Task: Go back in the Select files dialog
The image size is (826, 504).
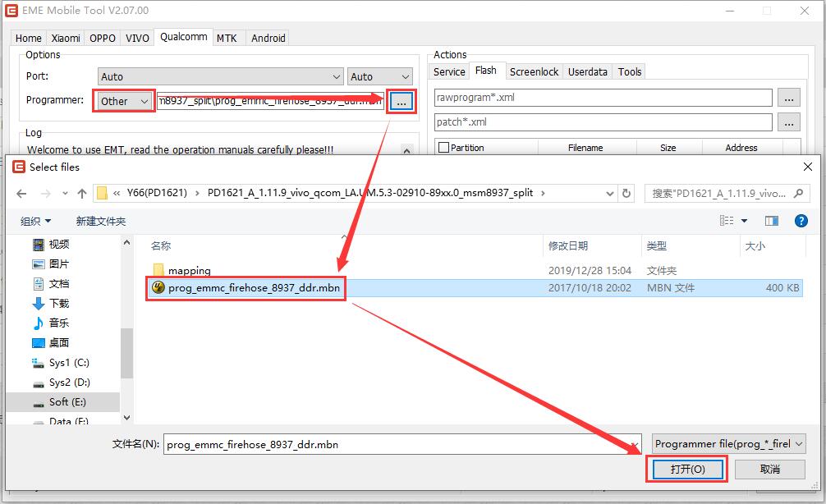Action: point(21,194)
